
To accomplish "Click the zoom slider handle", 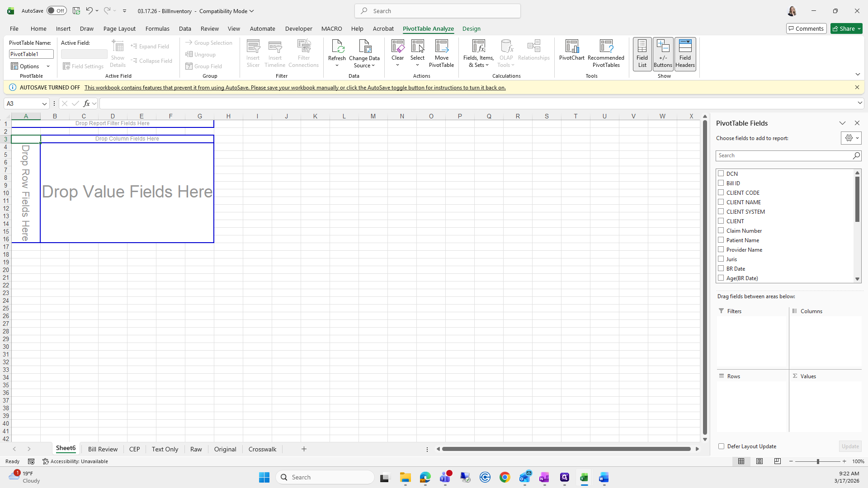I will pyautogui.click(x=817, y=461).
